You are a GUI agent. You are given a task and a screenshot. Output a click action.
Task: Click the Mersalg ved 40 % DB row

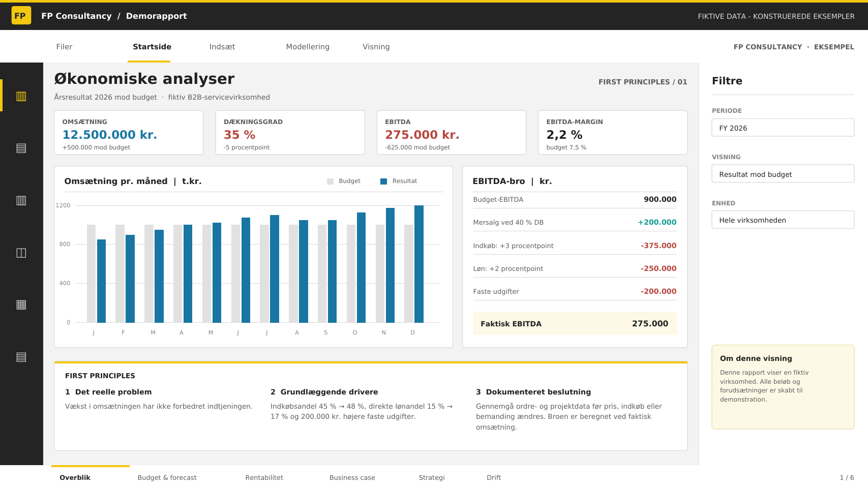(575, 222)
